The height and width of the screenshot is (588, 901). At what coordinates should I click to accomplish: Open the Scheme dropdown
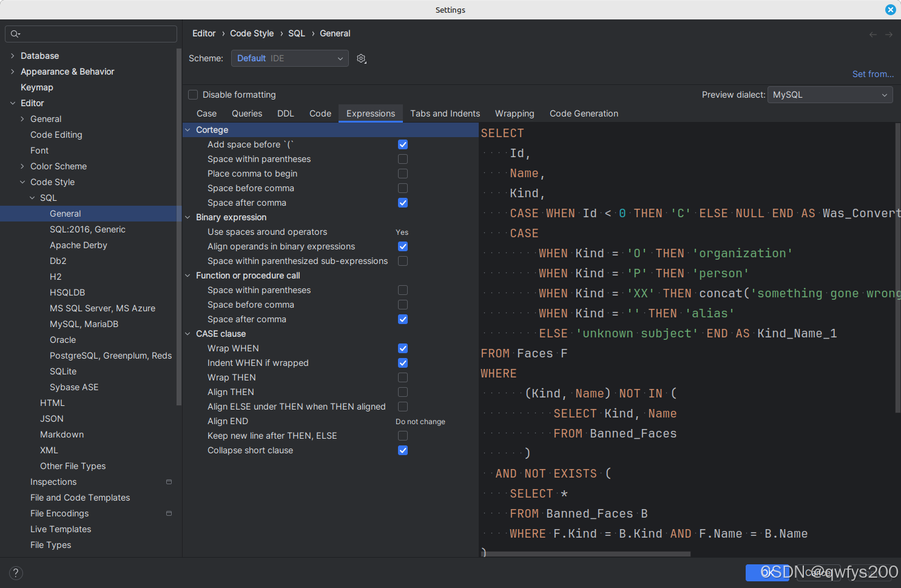pyautogui.click(x=290, y=58)
